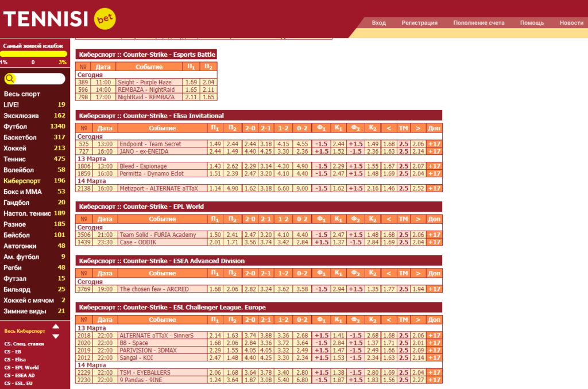
Task: Click odds 2.04 for Purple Haze
Action: click(208, 83)
